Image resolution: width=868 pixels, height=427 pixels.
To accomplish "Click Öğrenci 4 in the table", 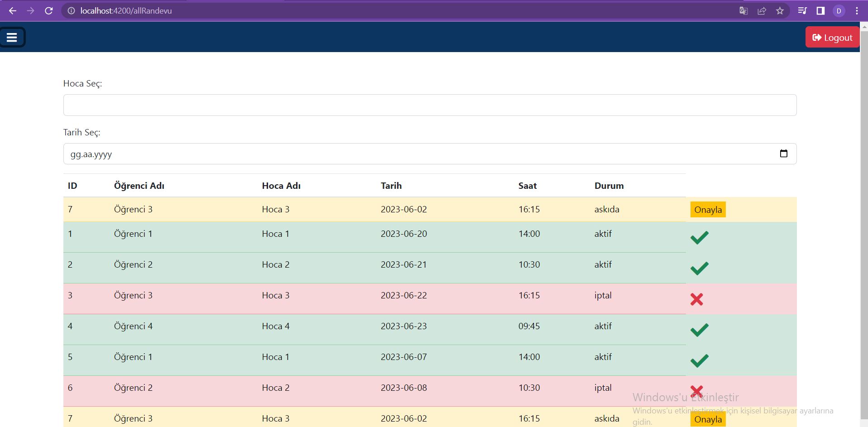I will coord(133,326).
